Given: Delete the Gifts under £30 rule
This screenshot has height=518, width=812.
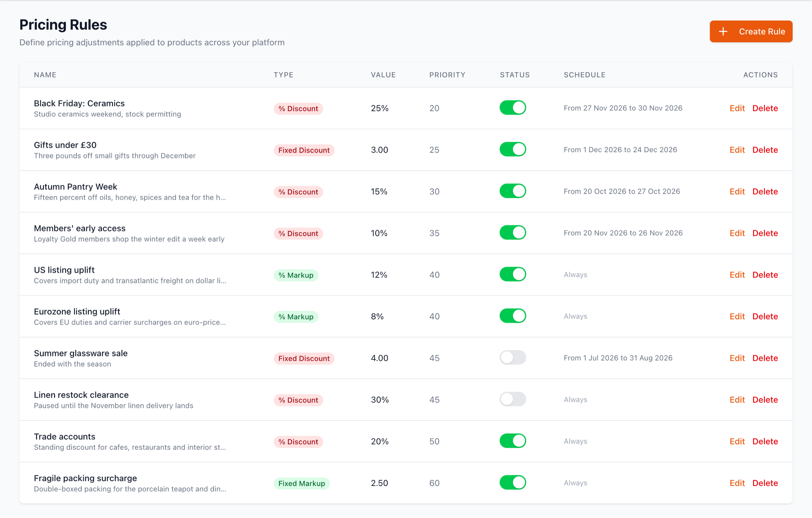Looking at the screenshot, I should tap(765, 150).
